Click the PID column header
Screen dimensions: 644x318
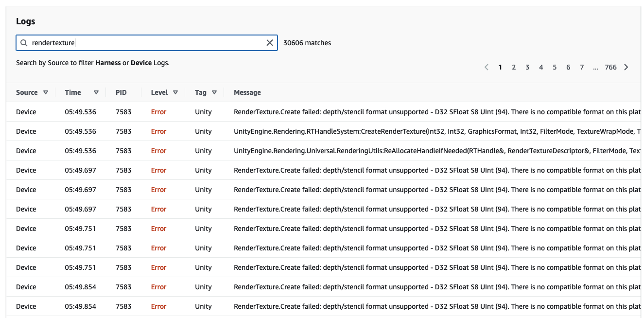click(121, 92)
